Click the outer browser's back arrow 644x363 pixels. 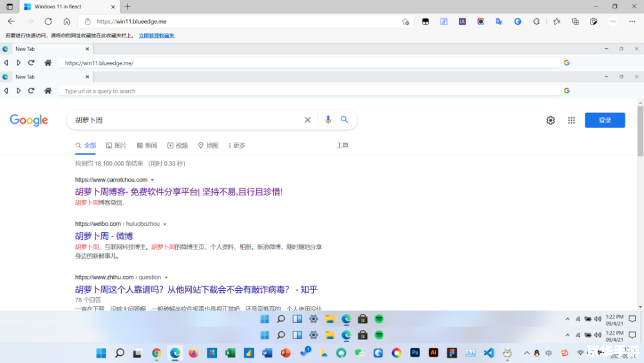11,21
